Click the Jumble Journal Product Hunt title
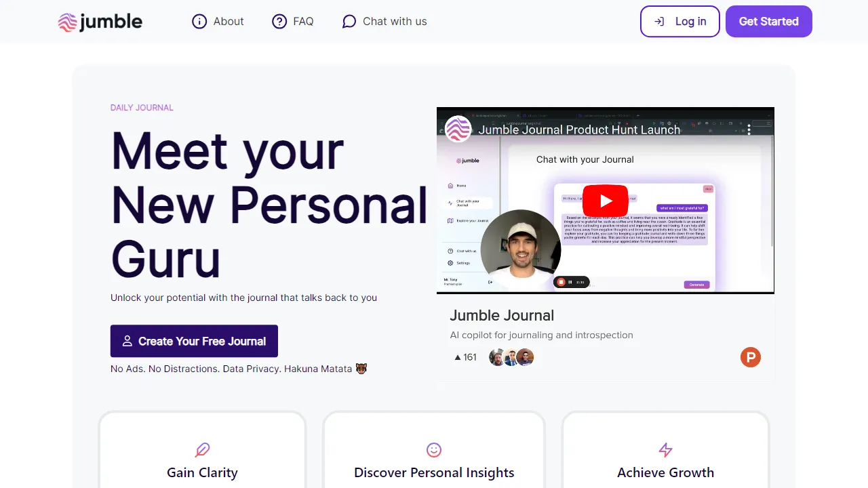This screenshot has height=488, width=868. [x=502, y=315]
